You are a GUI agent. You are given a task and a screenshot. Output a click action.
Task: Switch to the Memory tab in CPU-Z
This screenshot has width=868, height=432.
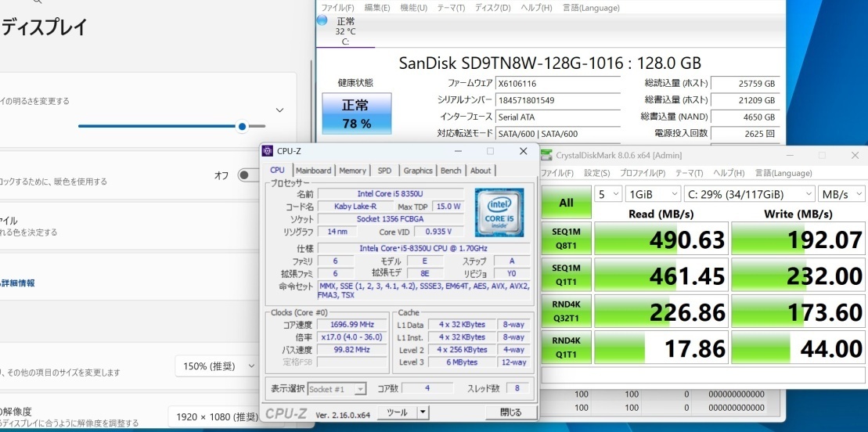(352, 171)
